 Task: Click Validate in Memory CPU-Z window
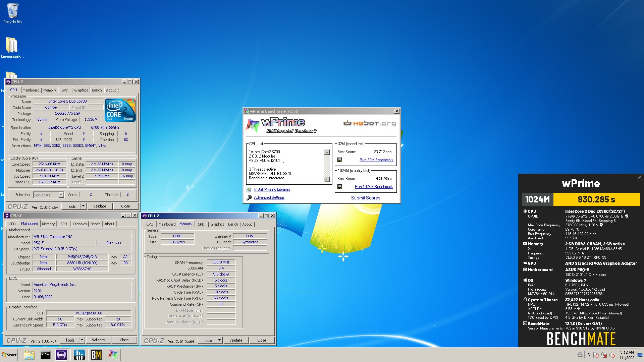pos(236,341)
